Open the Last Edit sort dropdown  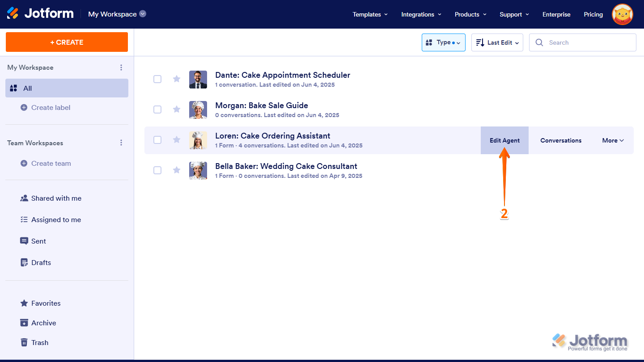[497, 42]
